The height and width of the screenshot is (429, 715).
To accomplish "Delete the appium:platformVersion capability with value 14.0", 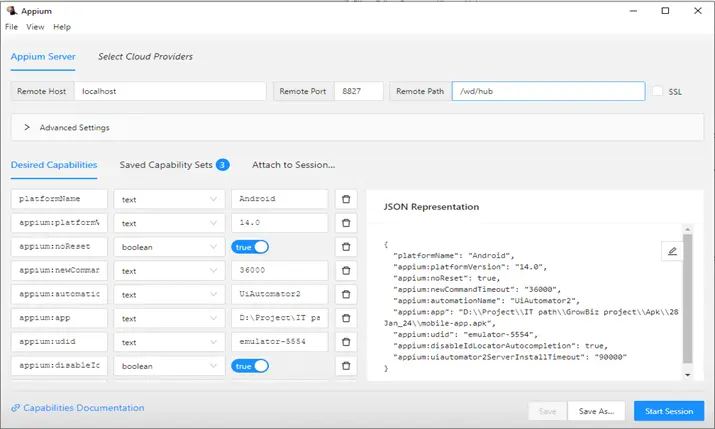I will click(346, 223).
